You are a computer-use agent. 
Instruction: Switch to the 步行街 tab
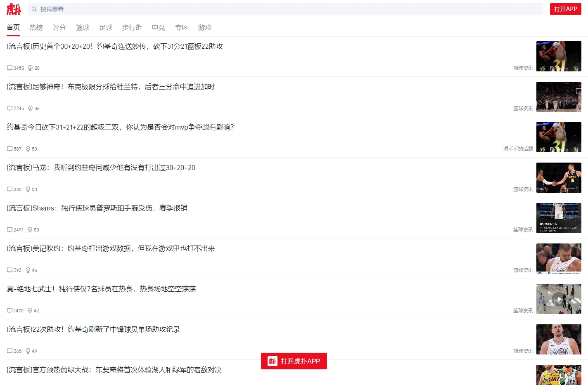coord(132,27)
